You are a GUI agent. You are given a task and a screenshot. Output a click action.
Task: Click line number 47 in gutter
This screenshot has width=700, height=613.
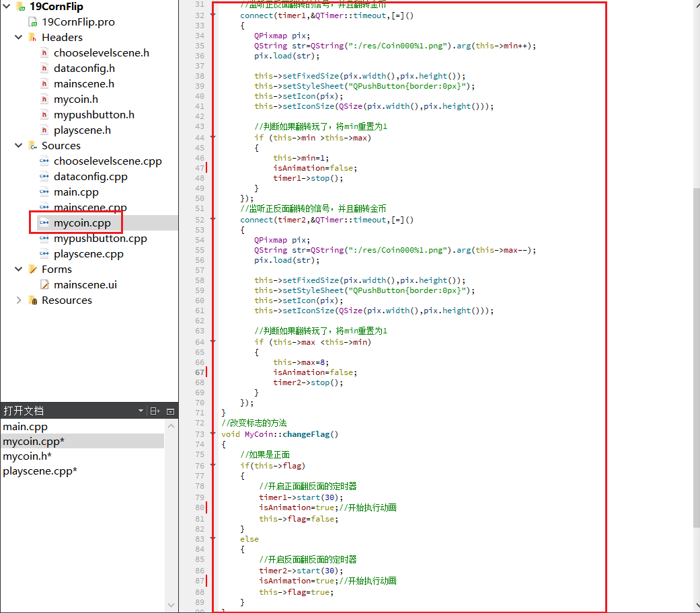(x=200, y=168)
